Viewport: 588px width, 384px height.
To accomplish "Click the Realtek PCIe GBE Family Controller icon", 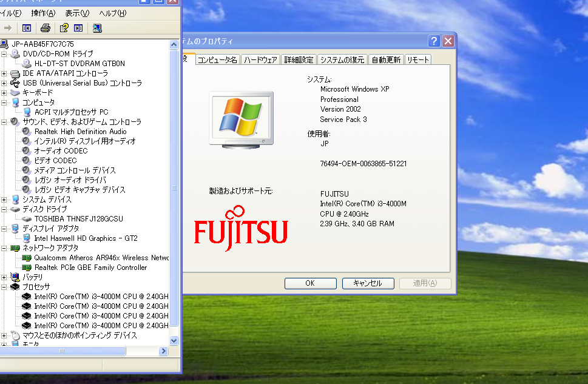I will click(x=26, y=268).
